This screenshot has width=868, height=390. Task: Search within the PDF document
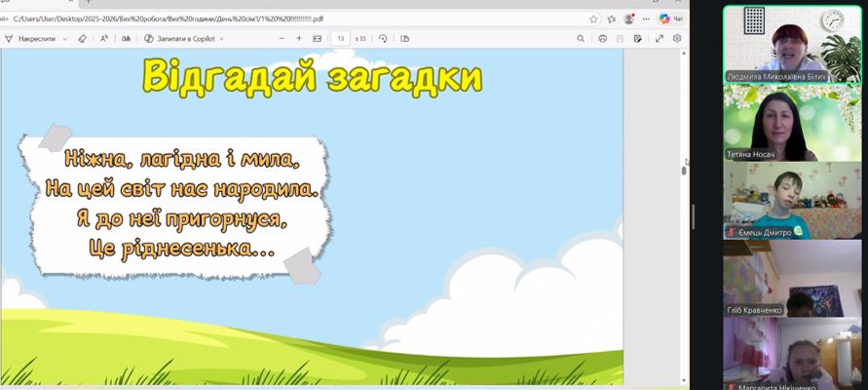[x=581, y=39]
